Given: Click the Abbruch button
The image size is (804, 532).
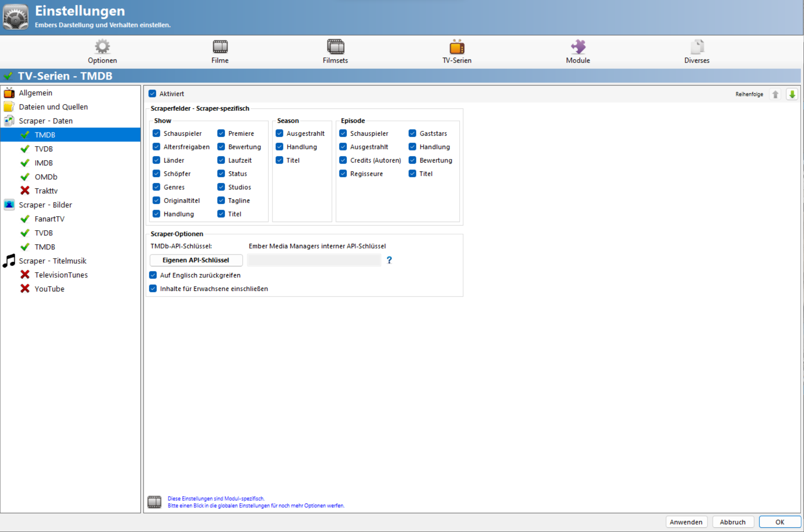Looking at the screenshot, I should (733, 522).
